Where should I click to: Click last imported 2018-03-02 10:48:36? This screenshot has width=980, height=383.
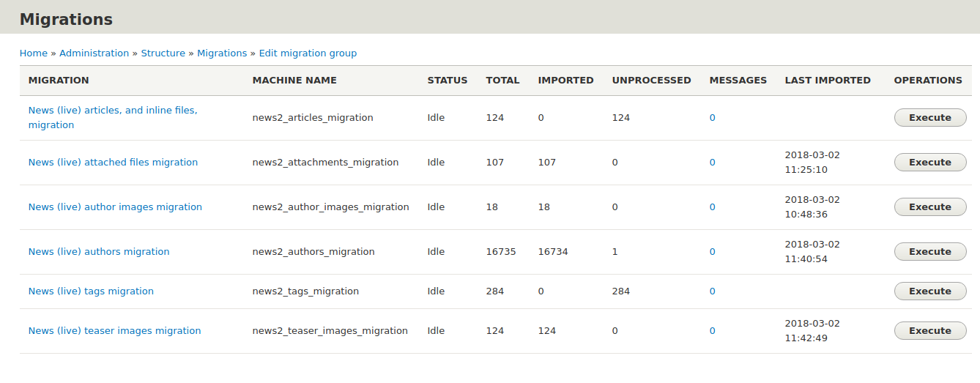coord(812,207)
